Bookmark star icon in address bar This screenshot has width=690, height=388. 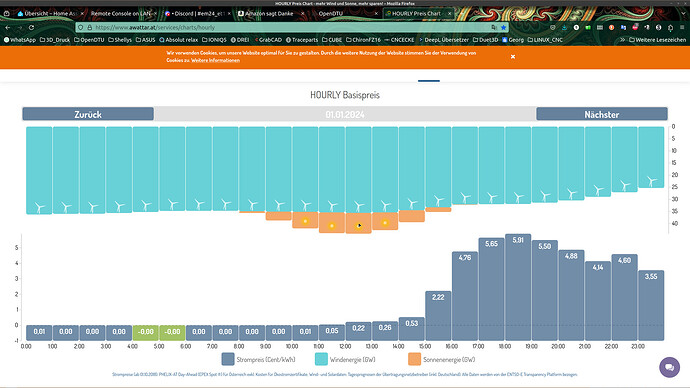pos(503,27)
